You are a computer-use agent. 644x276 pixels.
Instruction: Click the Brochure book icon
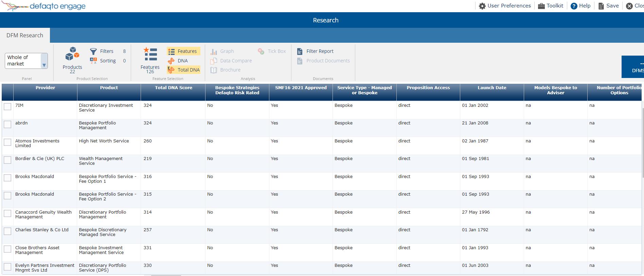214,70
